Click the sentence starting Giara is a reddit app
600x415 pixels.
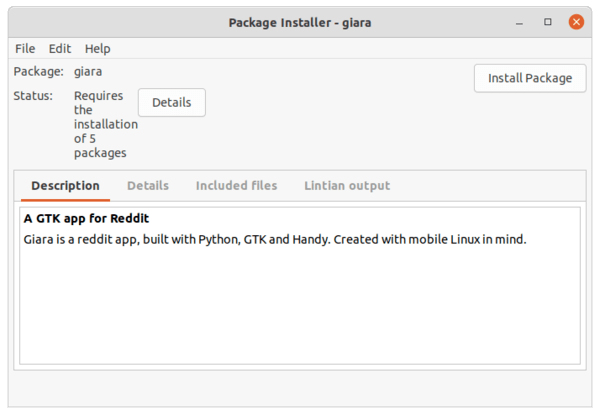(275, 239)
